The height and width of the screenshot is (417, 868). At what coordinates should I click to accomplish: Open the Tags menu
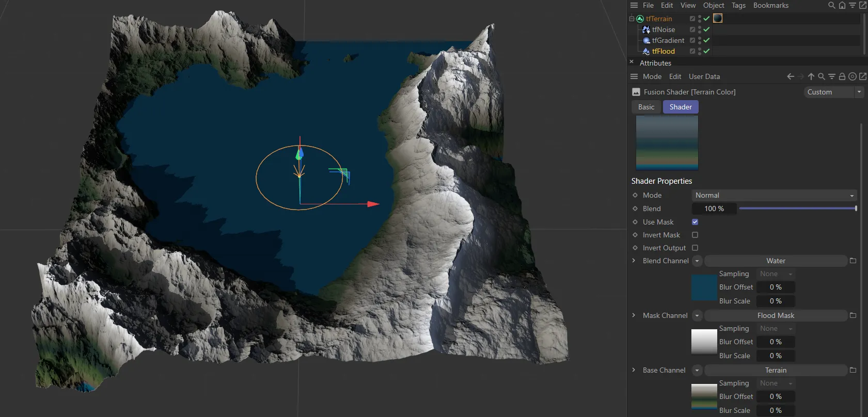click(738, 5)
